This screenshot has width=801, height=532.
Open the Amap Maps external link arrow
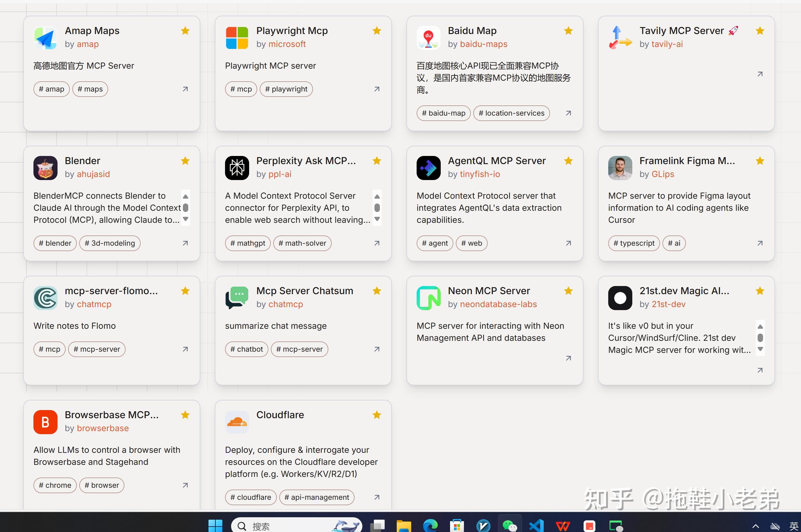point(185,89)
